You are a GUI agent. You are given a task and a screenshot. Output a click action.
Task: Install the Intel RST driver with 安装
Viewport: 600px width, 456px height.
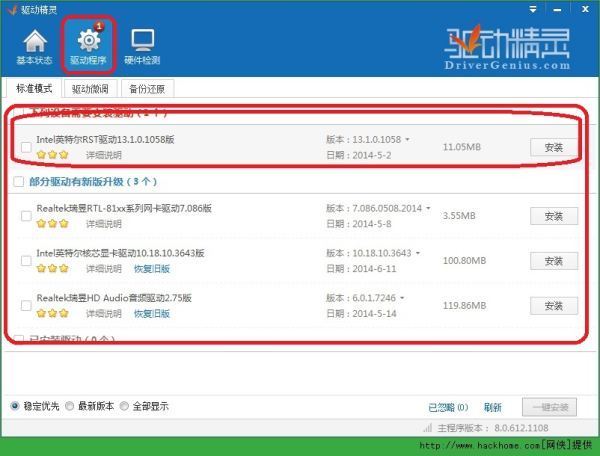pyautogui.click(x=553, y=147)
